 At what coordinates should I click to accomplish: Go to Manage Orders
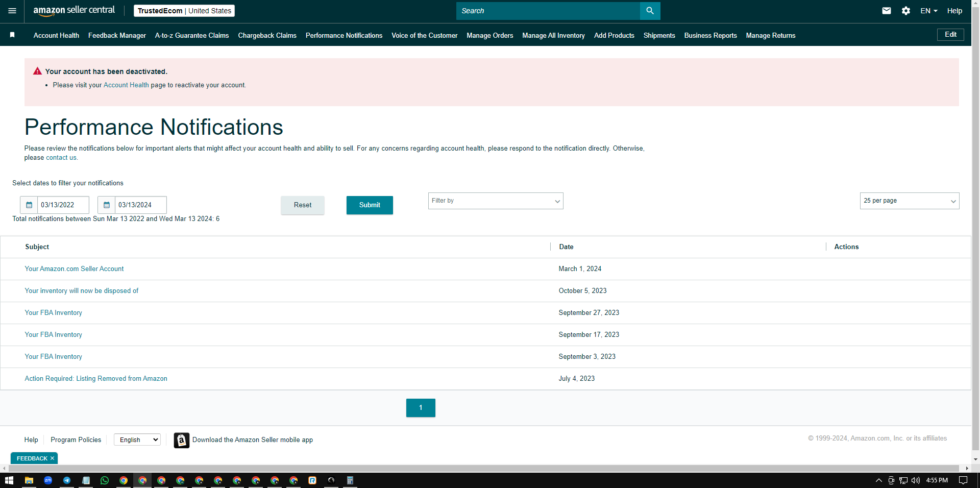489,35
